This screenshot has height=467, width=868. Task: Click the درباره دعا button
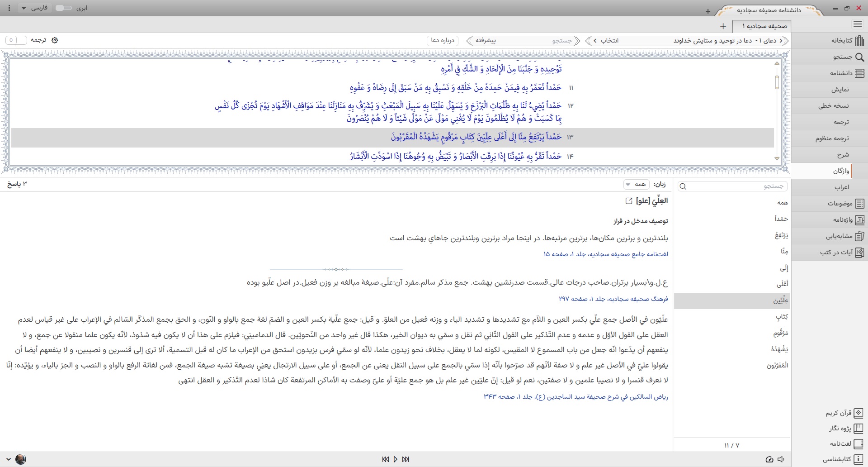pyautogui.click(x=443, y=40)
